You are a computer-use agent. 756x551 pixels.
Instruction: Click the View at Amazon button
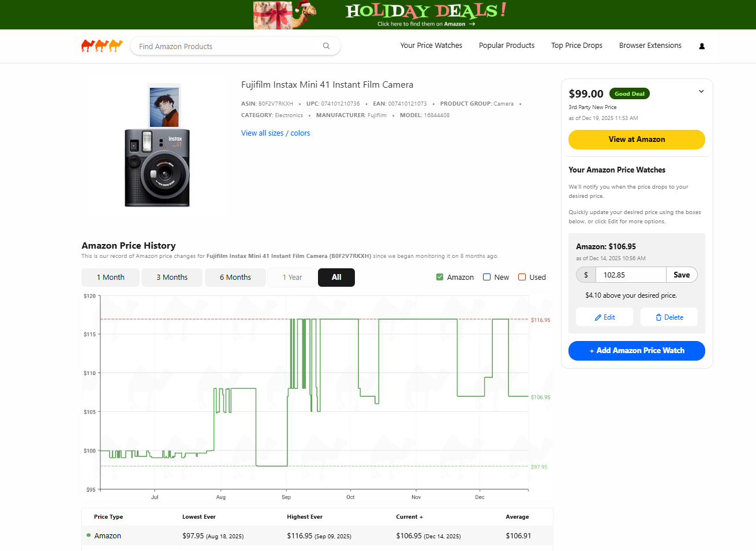[x=637, y=140]
